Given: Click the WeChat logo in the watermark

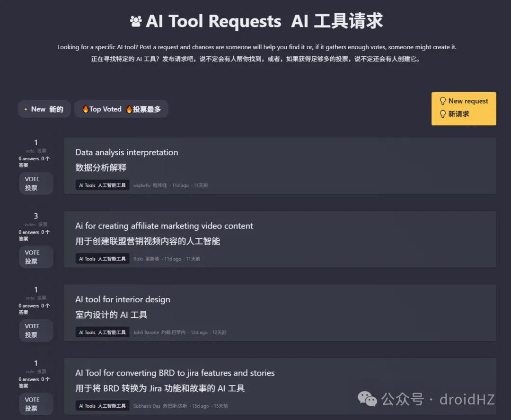Looking at the screenshot, I should coord(367,399).
